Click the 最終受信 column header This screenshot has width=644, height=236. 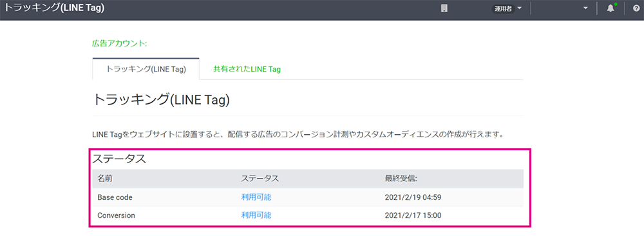[401, 179]
